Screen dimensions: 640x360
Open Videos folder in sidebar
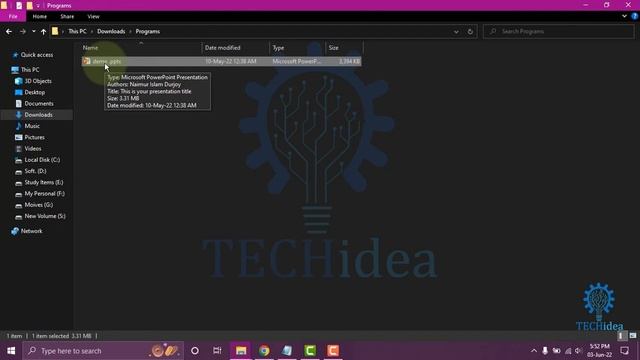[33, 149]
